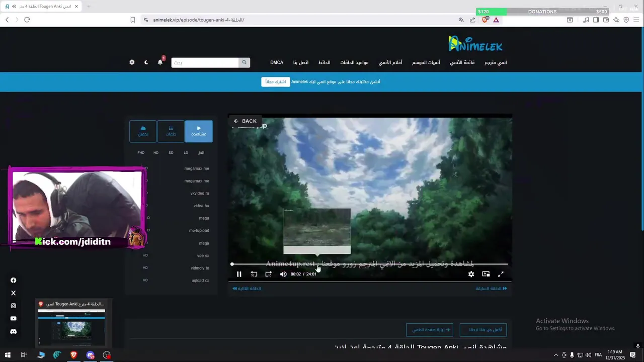Select the تحميل download tab
644x362 pixels.
143,131
